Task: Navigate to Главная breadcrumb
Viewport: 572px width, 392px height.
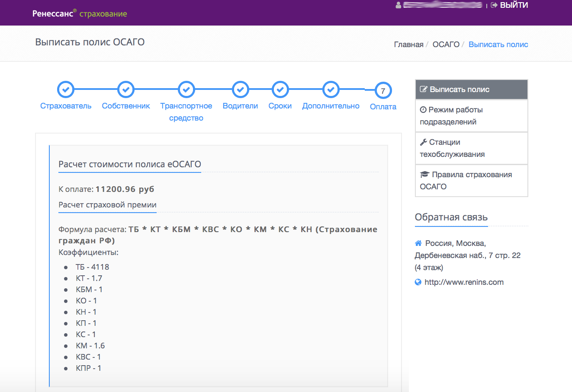Action: pos(408,45)
